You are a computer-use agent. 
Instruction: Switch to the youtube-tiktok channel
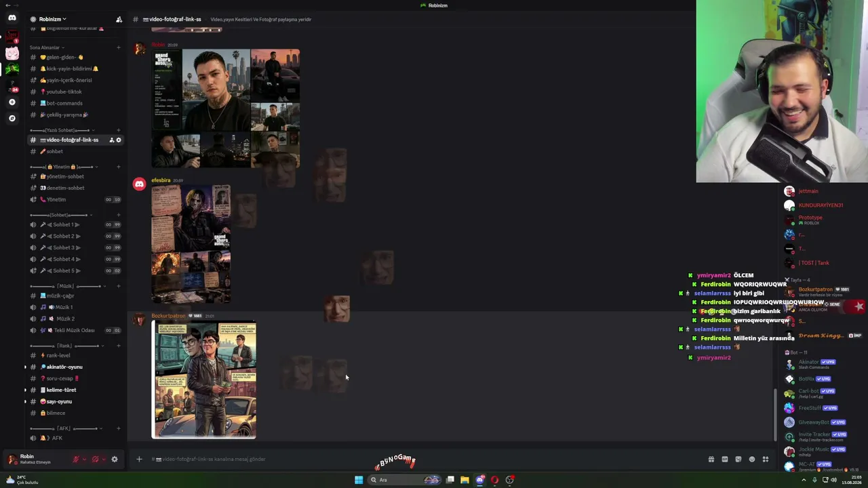pyautogui.click(x=75, y=92)
